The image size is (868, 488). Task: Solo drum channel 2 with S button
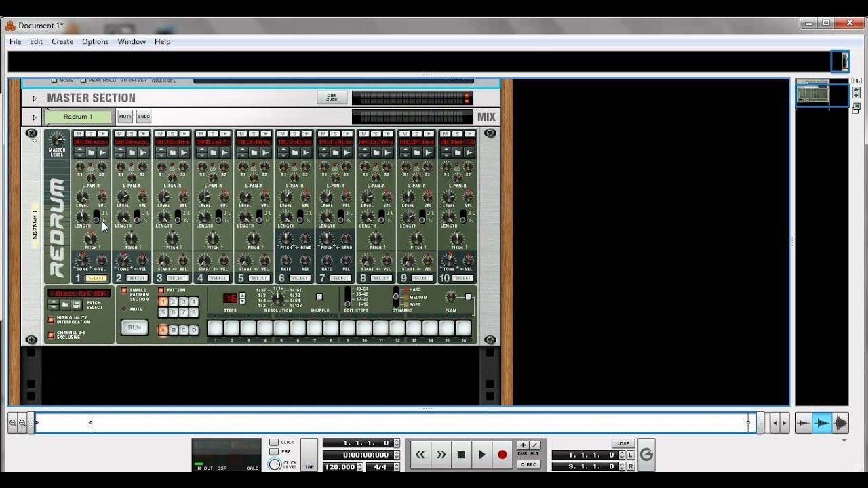tap(132, 134)
